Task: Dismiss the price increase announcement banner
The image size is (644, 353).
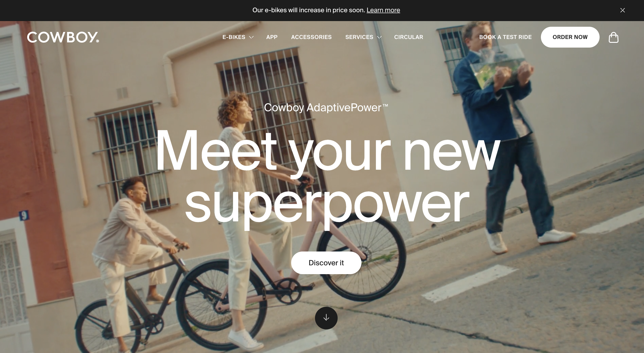Action: pos(622,10)
